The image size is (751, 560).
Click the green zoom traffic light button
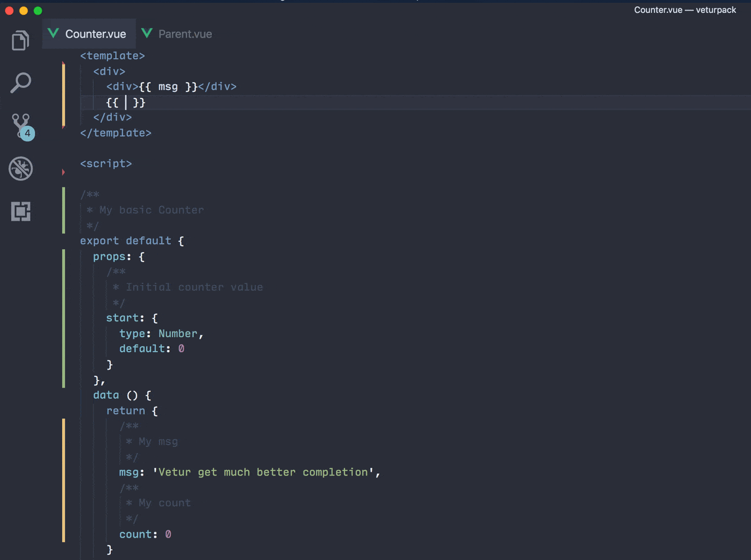[38, 10]
